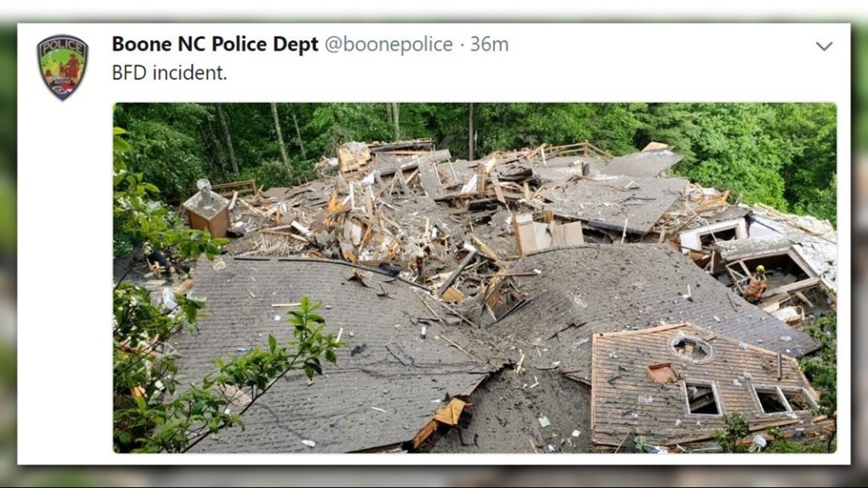This screenshot has width=868, height=488.
Task: Click the 'BFD incident.' tweet text
Action: pos(169,72)
